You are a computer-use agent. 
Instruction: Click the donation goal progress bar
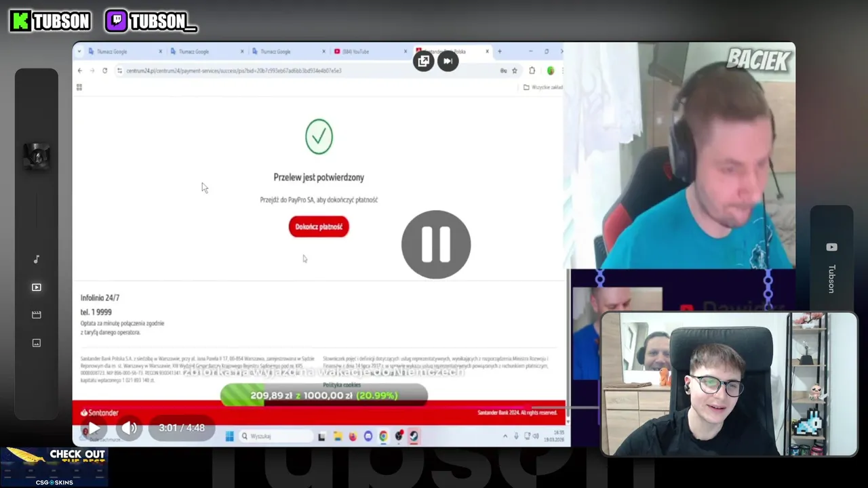(324, 395)
